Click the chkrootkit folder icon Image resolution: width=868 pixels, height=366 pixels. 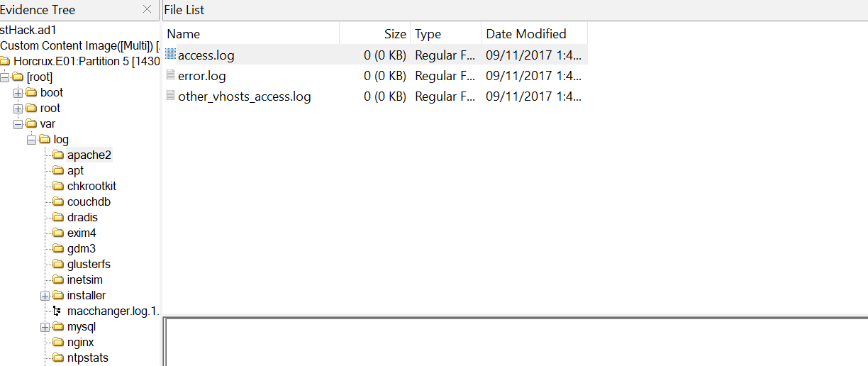[58, 187]
